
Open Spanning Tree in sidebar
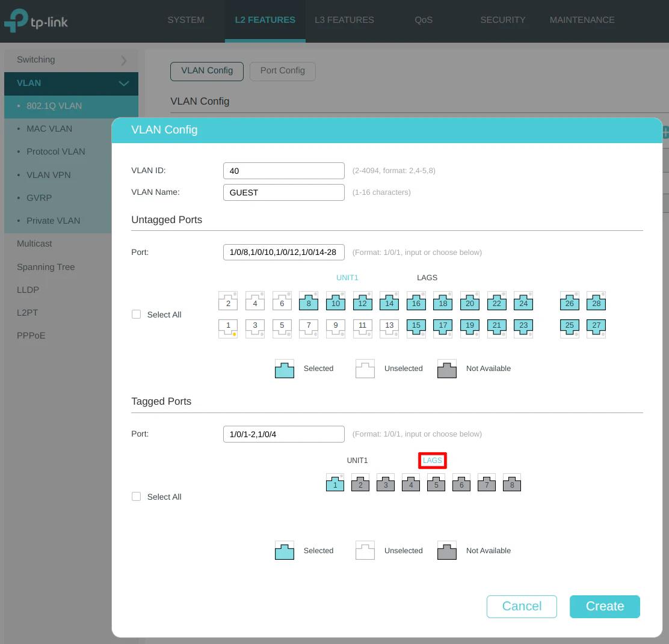pos(46,267)
